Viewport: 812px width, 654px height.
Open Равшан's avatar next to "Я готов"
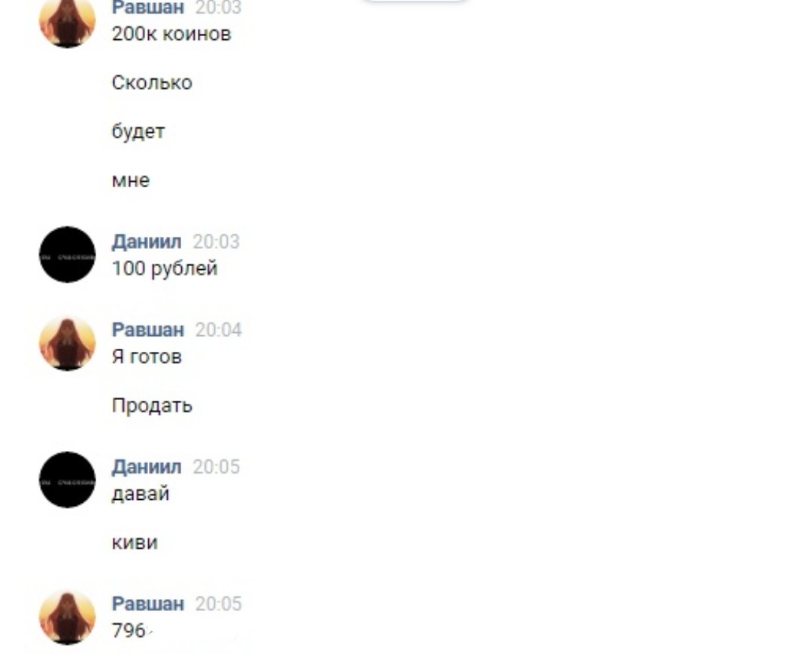[68, 343]
